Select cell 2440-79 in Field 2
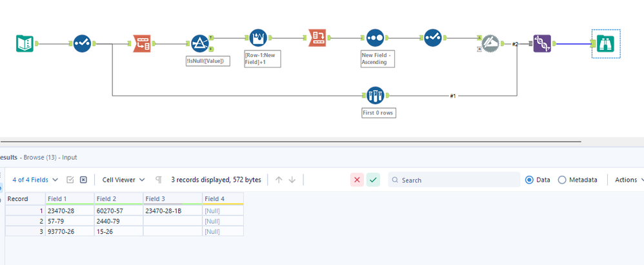Viewport: 644px width, 265px height. tap(119, 221)
